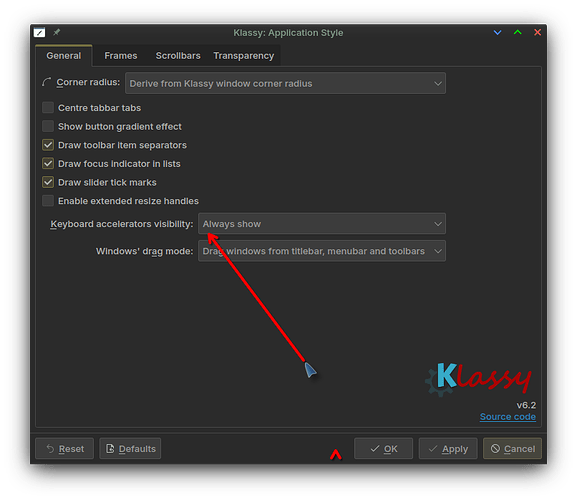Click the green maximize chevron icon

pyautogui.click(x=518, y=32)
